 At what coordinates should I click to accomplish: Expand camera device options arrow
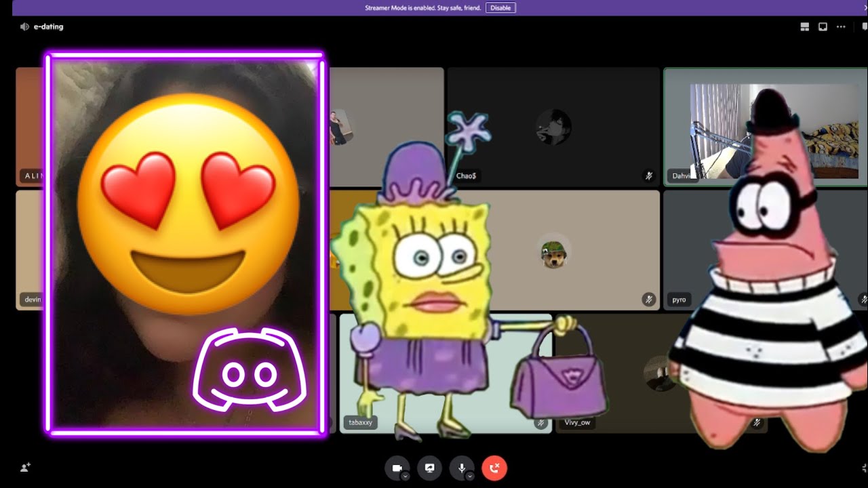(405, 476)
